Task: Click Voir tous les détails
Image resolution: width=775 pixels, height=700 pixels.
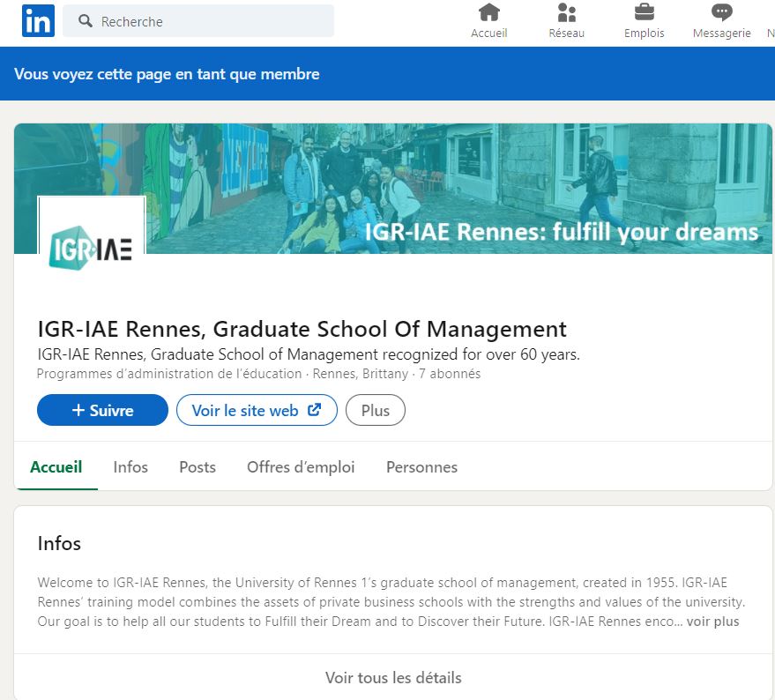Action: click(393, 677)
